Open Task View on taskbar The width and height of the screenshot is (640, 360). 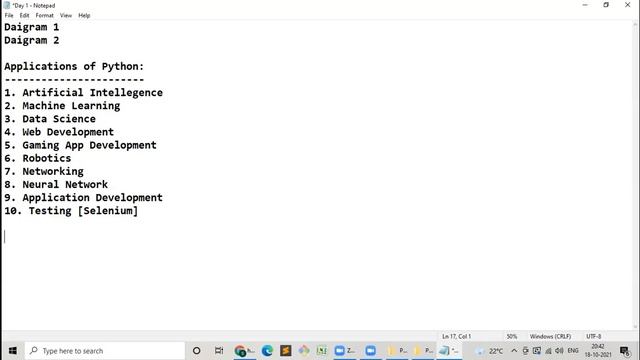coord(219,351)
